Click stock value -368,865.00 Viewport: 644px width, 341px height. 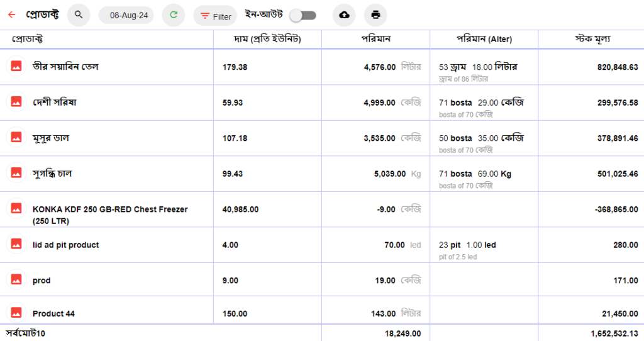click(x=616, y=210)
